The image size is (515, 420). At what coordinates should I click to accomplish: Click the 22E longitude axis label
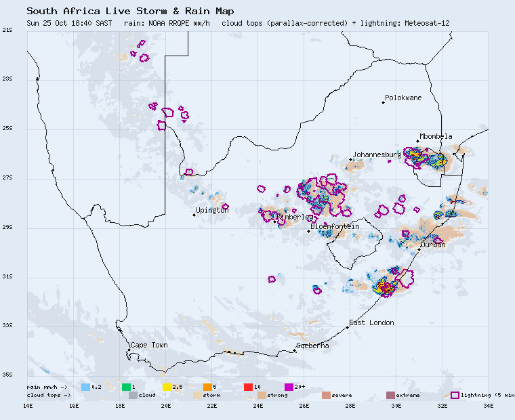pyautogui.click(x=212, y=406)
